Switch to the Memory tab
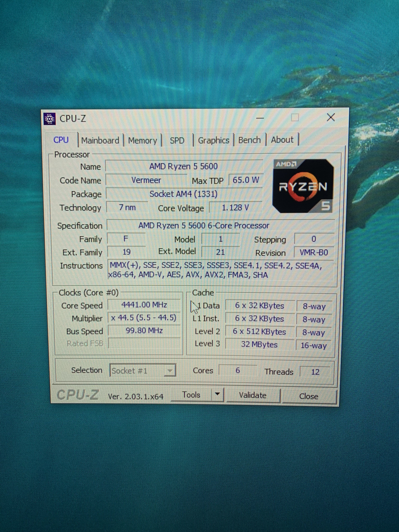Image resolution: width=399 pixels, height=532 pixels. [142, 141]
